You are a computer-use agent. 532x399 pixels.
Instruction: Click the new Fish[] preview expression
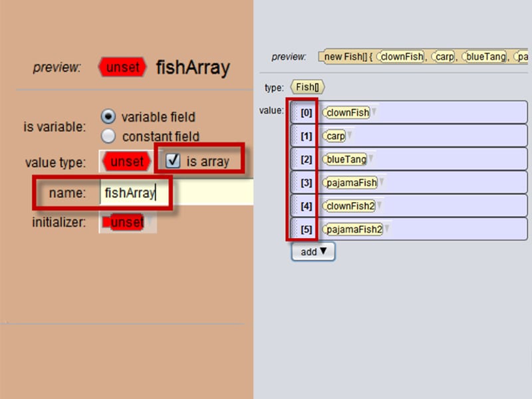(x=423, y=57)
